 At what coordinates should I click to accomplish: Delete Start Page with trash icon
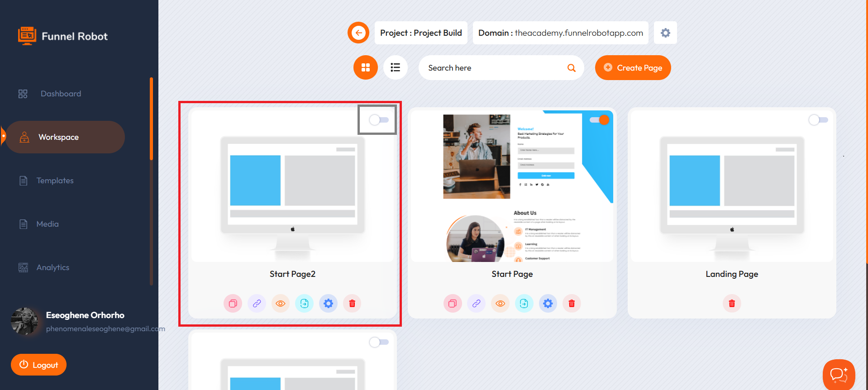[x=572, y=303]
